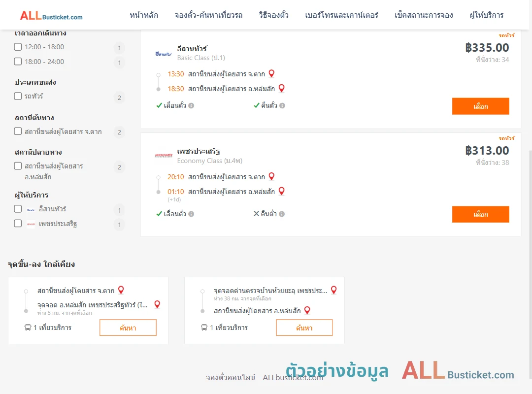Enable the เพชรประเสริฐ operator filter checkbox
Screen dimensions: 532x394
point(18,223)
